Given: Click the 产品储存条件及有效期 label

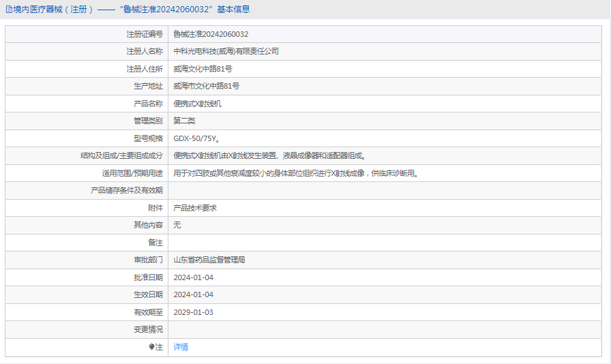Looking at the screenshot, I should click(x=127, y=191).
